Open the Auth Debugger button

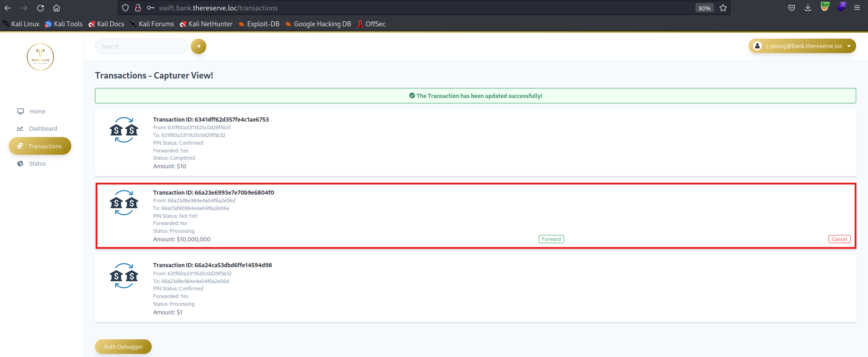[x=123, y=347]
